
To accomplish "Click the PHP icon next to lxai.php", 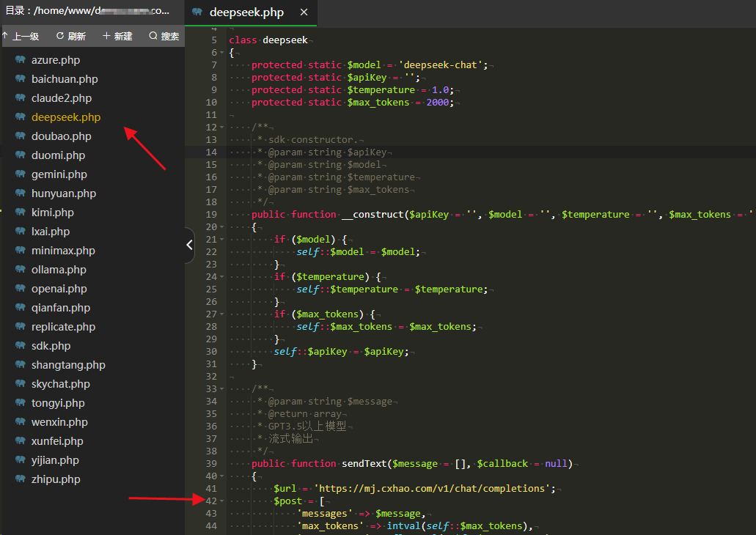I will [x=21, y=232].
